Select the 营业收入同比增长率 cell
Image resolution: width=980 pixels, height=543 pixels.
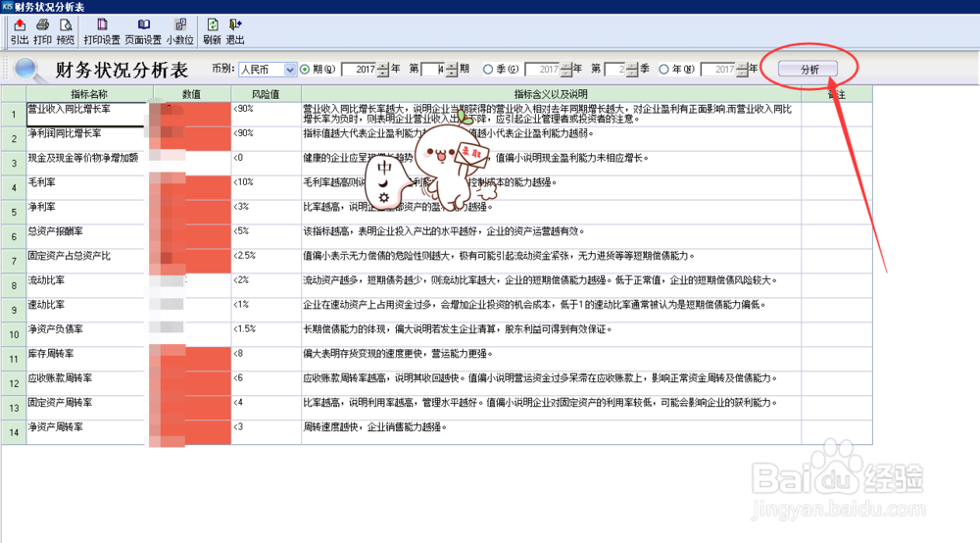pos(87,115)
